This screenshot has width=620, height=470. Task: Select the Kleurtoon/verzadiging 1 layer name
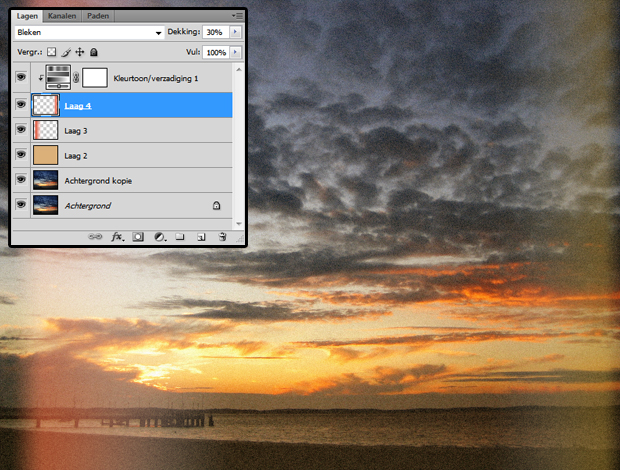coord(155,78)
